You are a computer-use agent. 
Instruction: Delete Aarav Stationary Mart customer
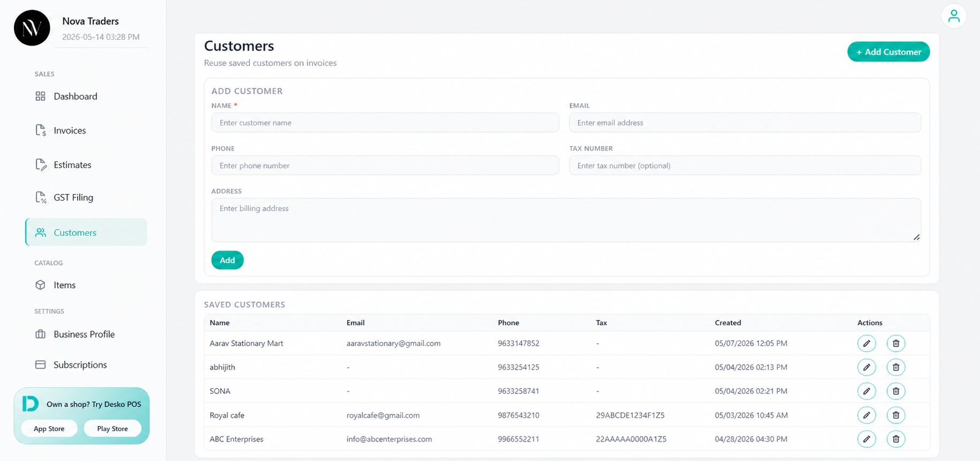tap(896, 343)
